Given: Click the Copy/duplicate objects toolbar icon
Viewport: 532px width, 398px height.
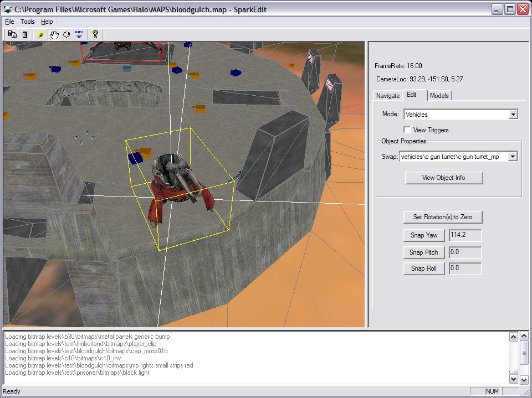Looking at the screenshot, I should pos(13,34).
